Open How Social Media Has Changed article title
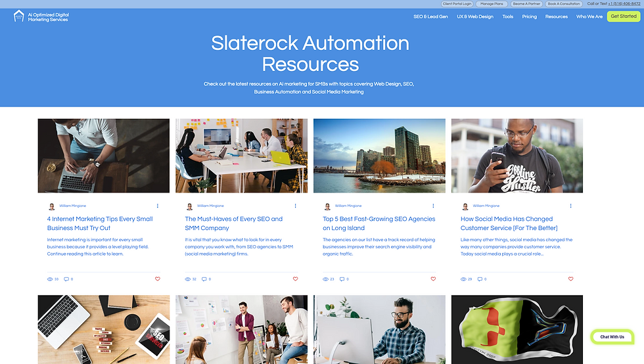Screen dimensions: 644x364 (x=509, y=223)
